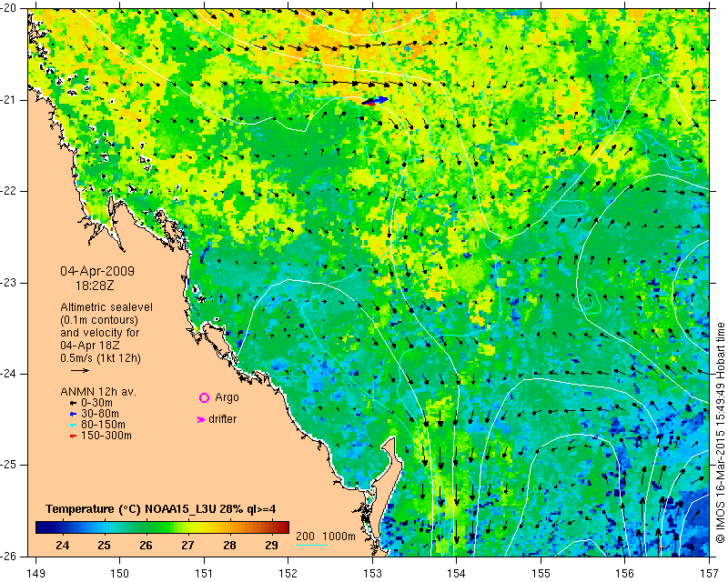Click the cyan 200m depth contour legend line

tap(311, 545)
